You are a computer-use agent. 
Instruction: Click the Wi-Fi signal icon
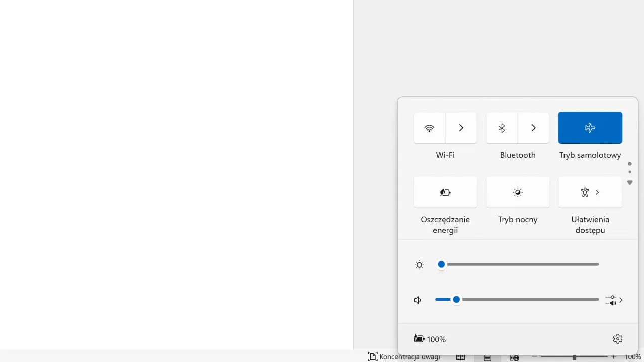(429, 127)
